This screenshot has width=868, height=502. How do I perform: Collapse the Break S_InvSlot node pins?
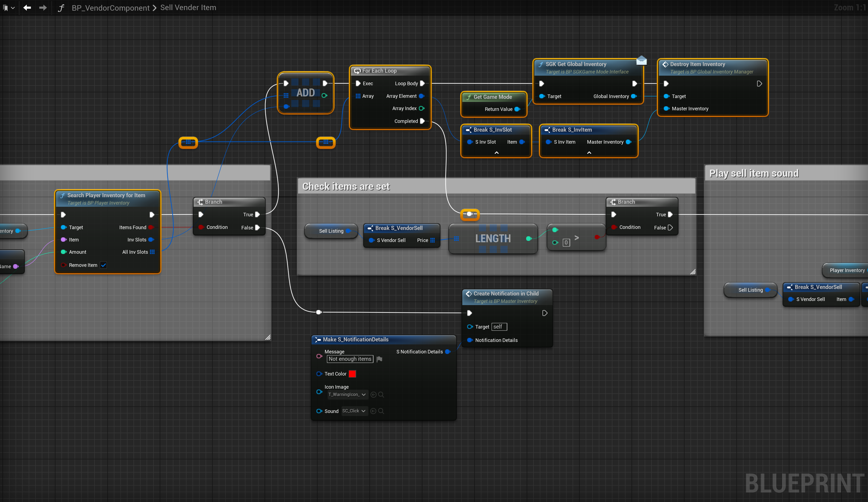tap(496, 153)
